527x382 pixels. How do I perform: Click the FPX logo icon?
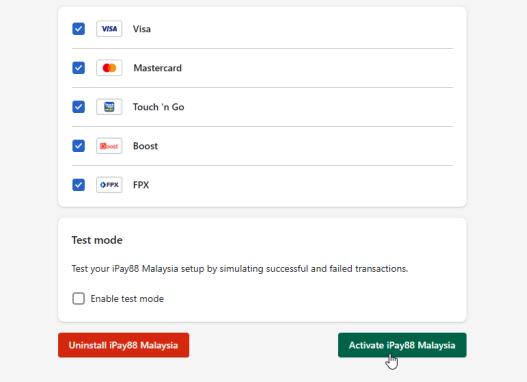(109, 185)
